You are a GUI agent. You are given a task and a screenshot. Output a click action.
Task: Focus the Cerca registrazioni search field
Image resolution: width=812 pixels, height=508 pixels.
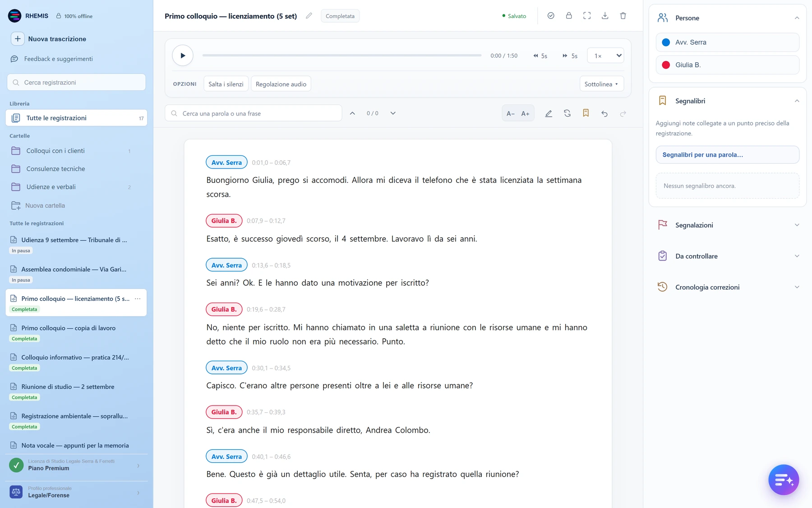[76, 82]
